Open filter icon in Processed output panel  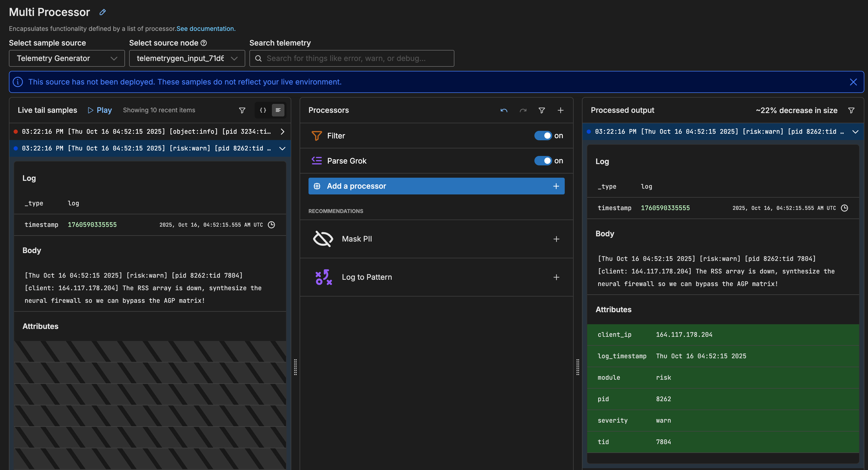[851, 110]
